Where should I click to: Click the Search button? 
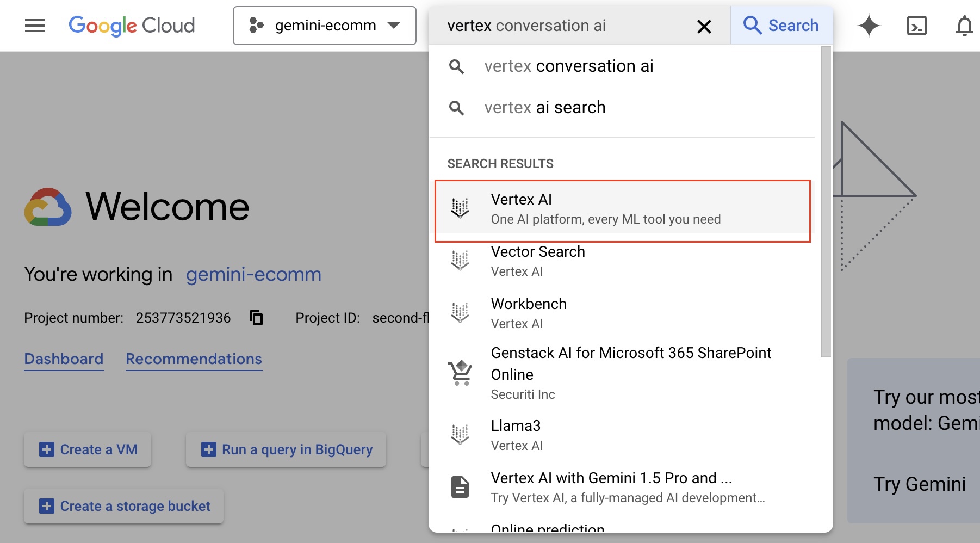[x=781, y=26]
